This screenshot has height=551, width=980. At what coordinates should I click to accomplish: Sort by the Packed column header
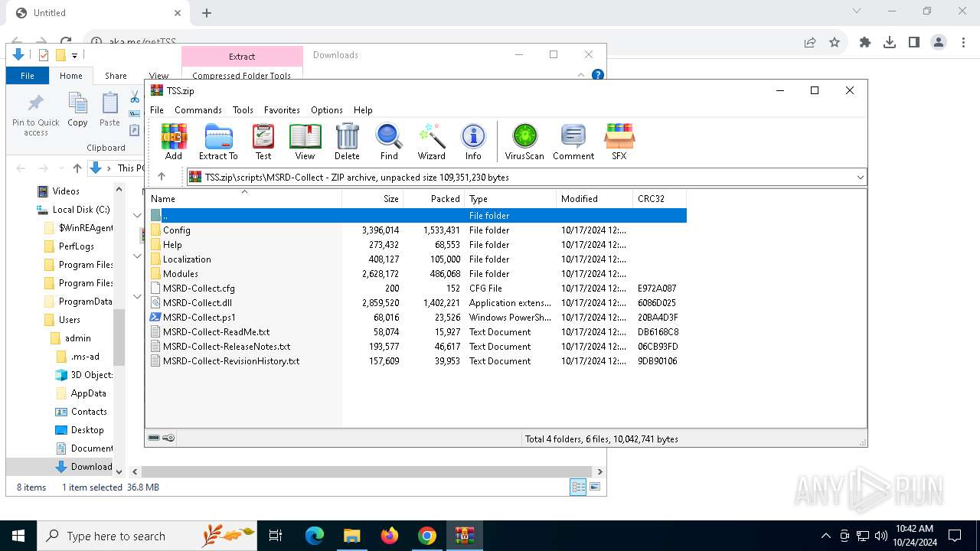[433, 198]
